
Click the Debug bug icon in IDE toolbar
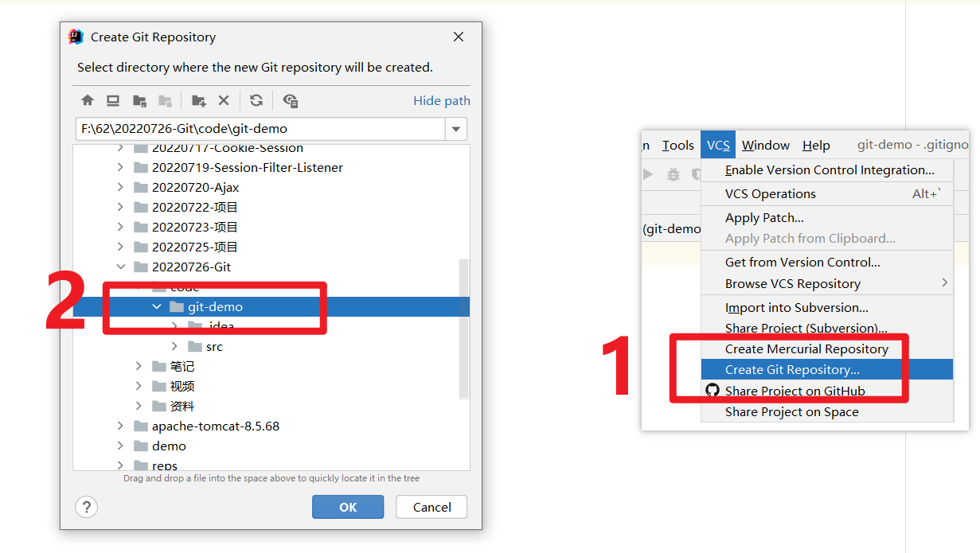click(x=674, y=174)
